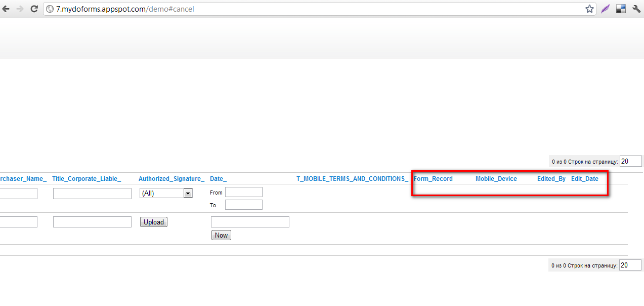Screen dimensions: 644x306
Task: Click the Edit_Date column header
Action: tap(584, 179)
